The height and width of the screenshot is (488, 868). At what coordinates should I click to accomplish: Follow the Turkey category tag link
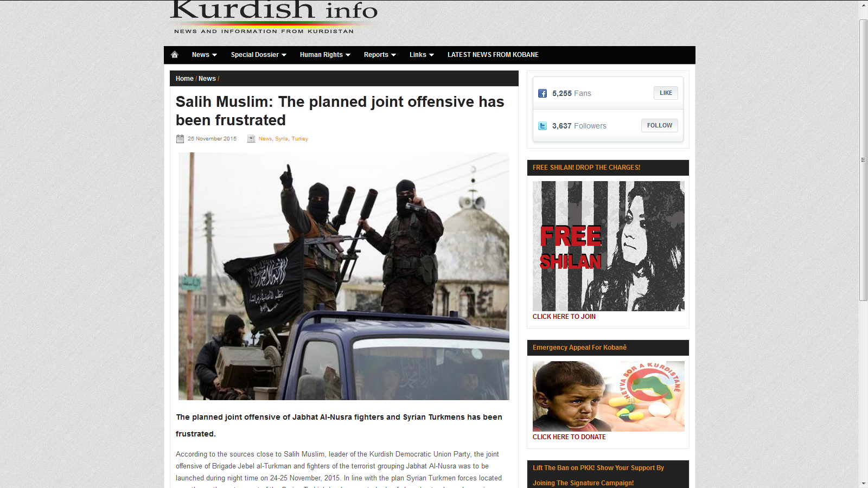(299, 139)
